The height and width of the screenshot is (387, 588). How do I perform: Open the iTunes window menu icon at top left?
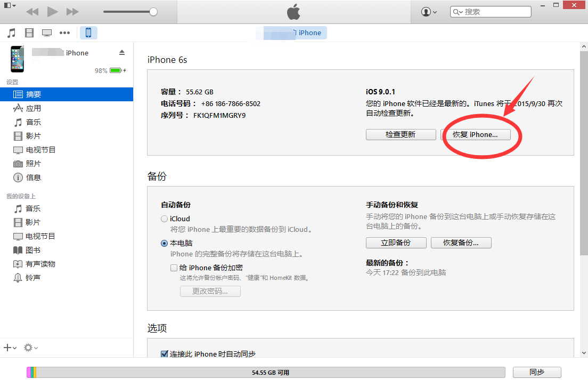(10, 6)
